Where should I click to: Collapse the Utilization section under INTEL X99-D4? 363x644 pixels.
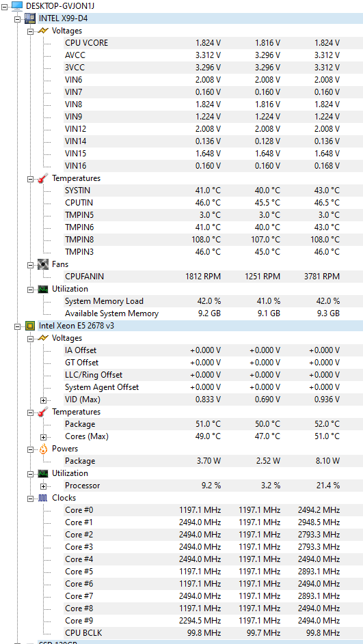click(30, 289)
